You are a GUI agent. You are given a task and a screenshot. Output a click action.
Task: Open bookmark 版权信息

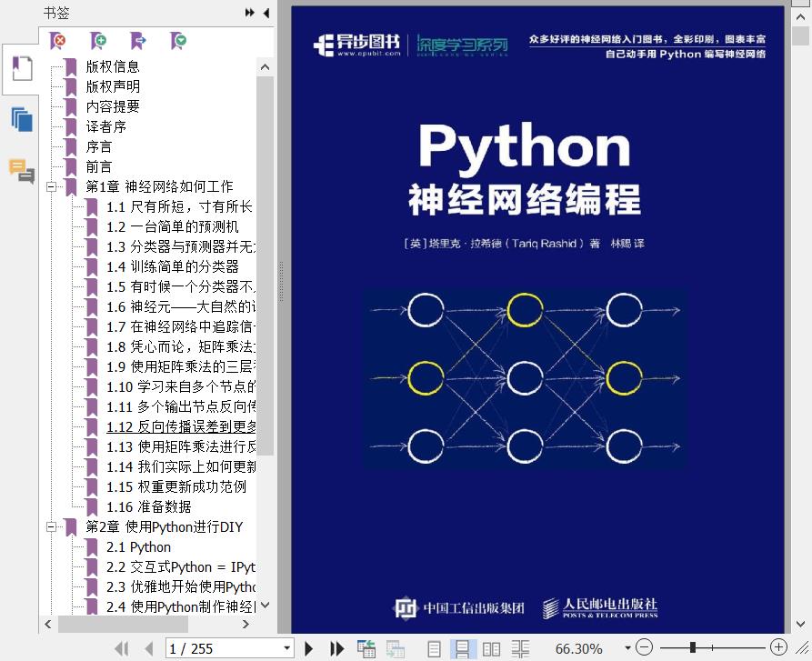[113, 66]
